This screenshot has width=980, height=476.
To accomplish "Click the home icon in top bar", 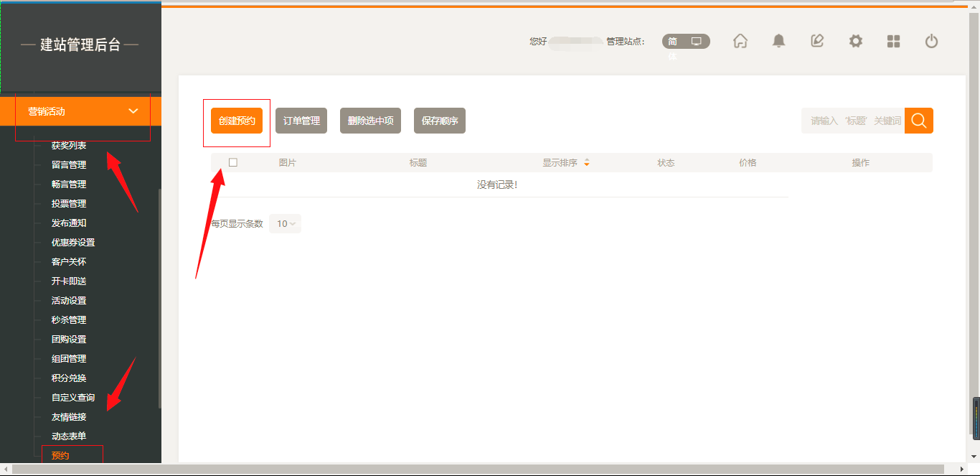I will coord(740,42).
